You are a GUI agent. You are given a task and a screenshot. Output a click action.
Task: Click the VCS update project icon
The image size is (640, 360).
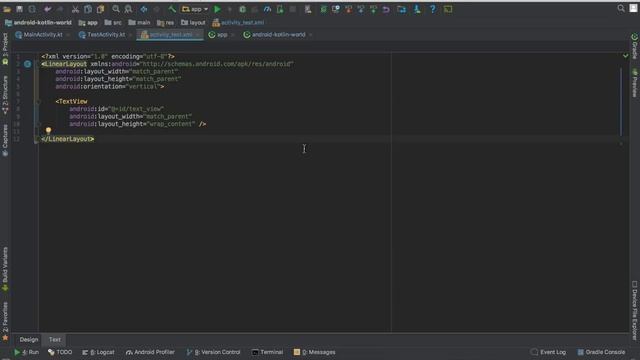click(x=361, y=9)
